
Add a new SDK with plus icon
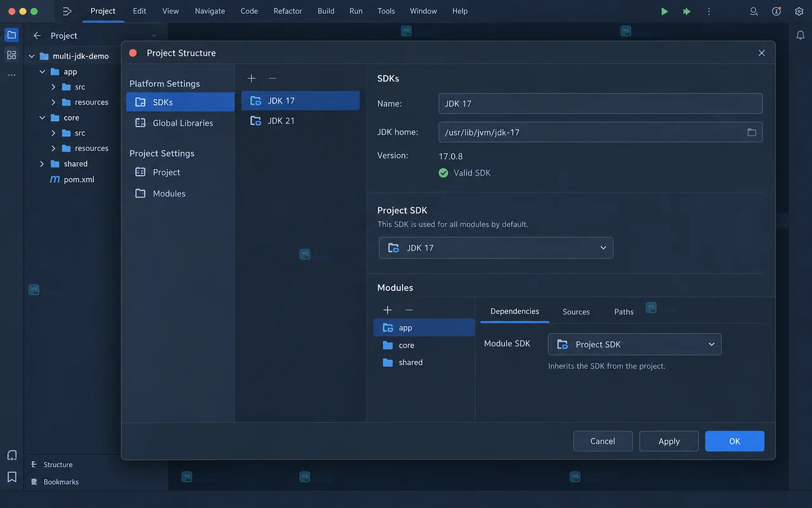click(x=251, y=78)
